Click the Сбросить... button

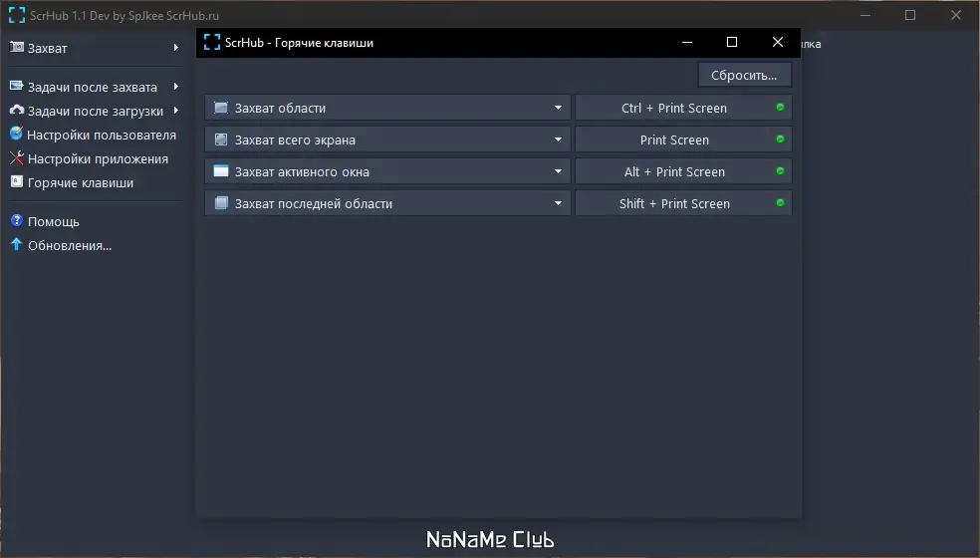tap(744, 75)
